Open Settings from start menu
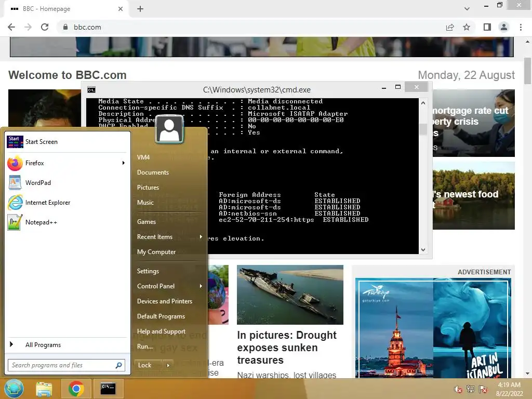The image size is (532, 399). (148, 271)
